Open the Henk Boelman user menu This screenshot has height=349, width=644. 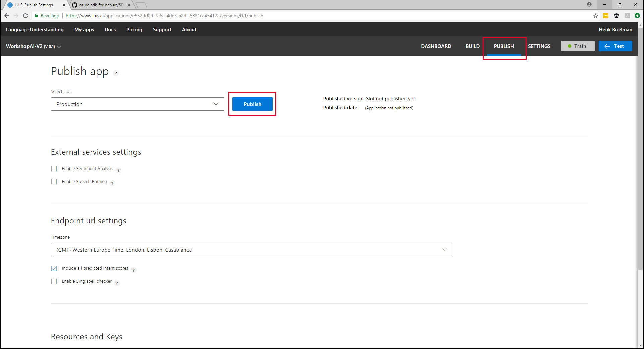click(615, 30)
